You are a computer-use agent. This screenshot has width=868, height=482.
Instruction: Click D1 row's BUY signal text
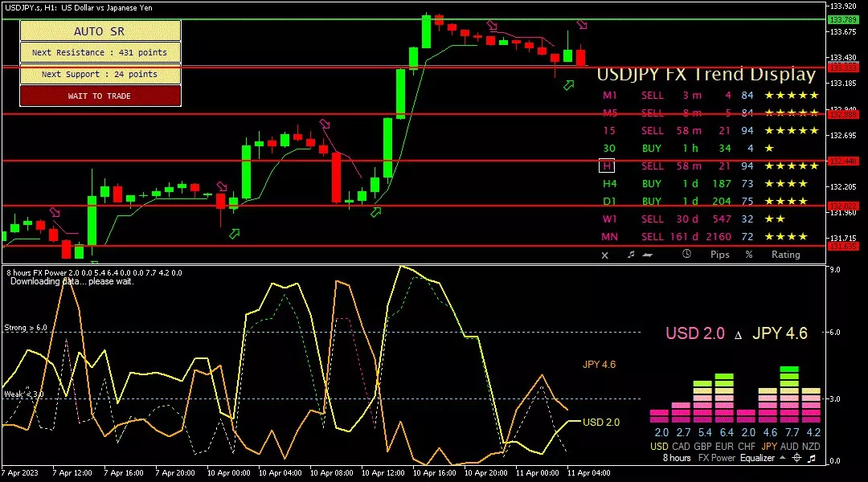[652, 202]
